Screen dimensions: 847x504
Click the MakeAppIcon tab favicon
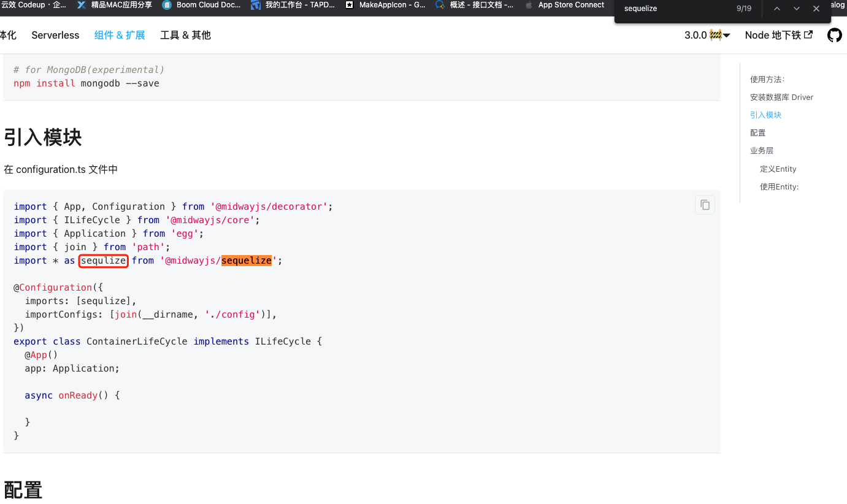[350, 5]
